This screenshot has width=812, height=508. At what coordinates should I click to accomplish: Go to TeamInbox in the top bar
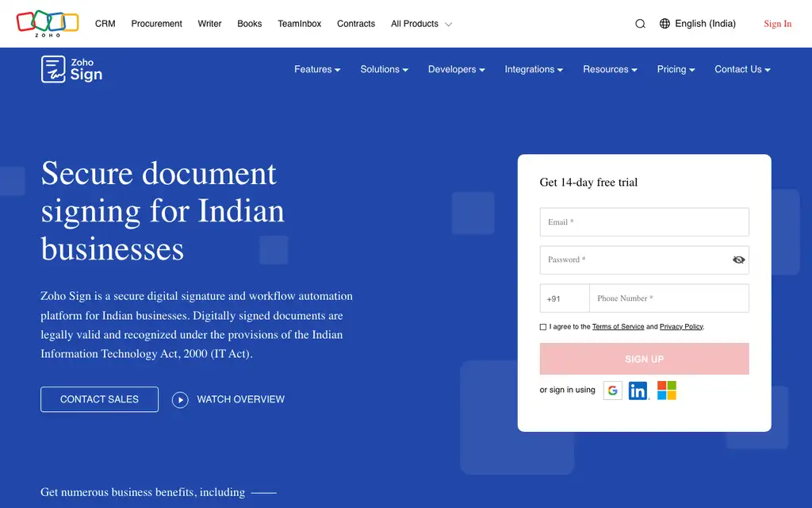coord(299,24)
